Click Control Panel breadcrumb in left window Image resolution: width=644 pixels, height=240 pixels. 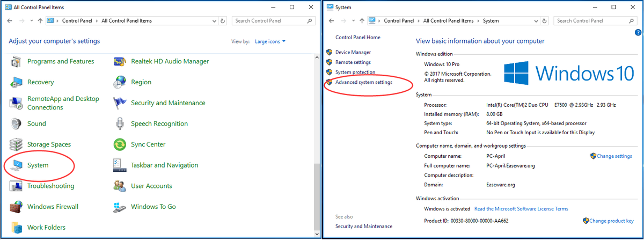click(78, 21)
